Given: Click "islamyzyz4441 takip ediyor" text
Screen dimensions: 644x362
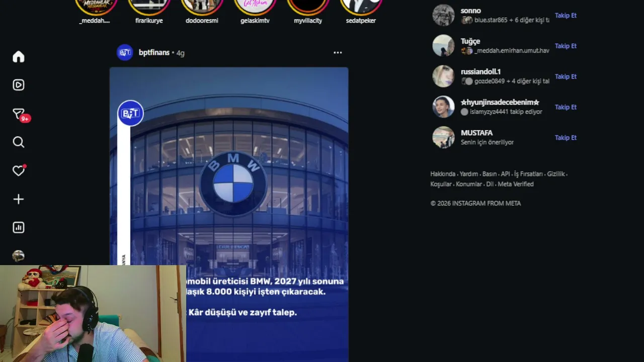Looking at the screenshot, I should click(506, 112).
